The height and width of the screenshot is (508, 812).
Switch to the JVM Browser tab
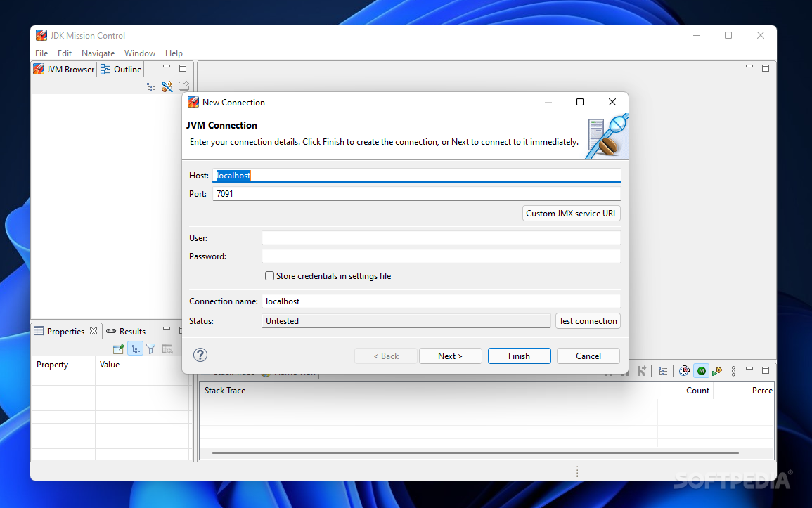pos(64,70)
